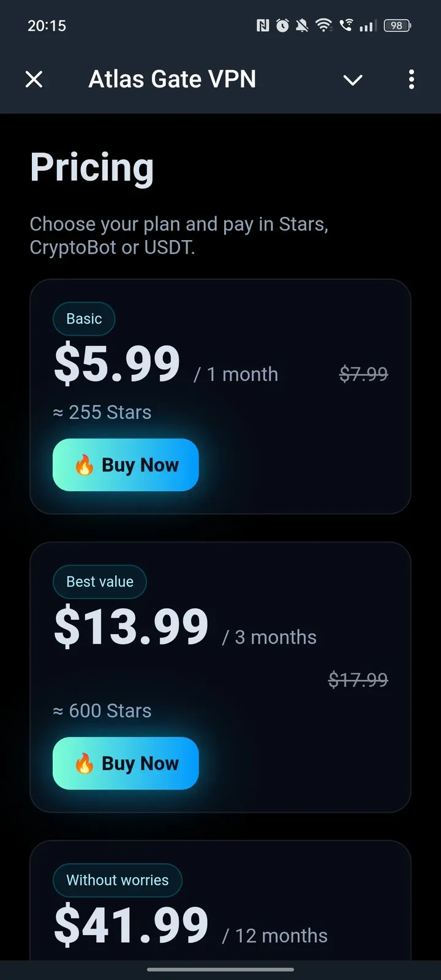The width and height of the screenshot is (441, 980).
Task: Tap the alarm clock status icon
Action: tap(282, 26)
